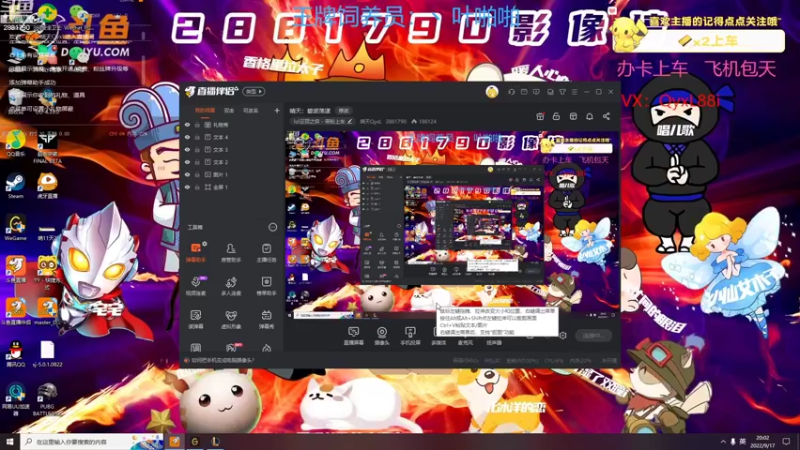
Task: Select the 文本 3 layer row
Action: pyautogui.click(x=232, y=149)
